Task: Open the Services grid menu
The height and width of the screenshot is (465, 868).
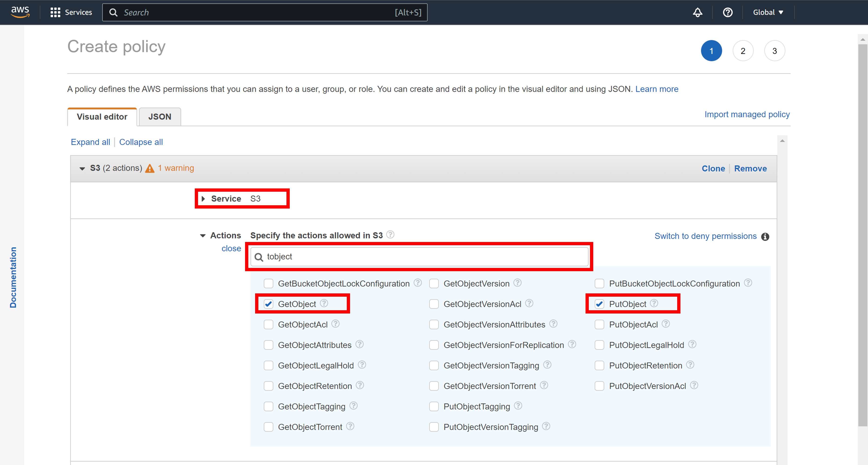Action: coord(56,12)
